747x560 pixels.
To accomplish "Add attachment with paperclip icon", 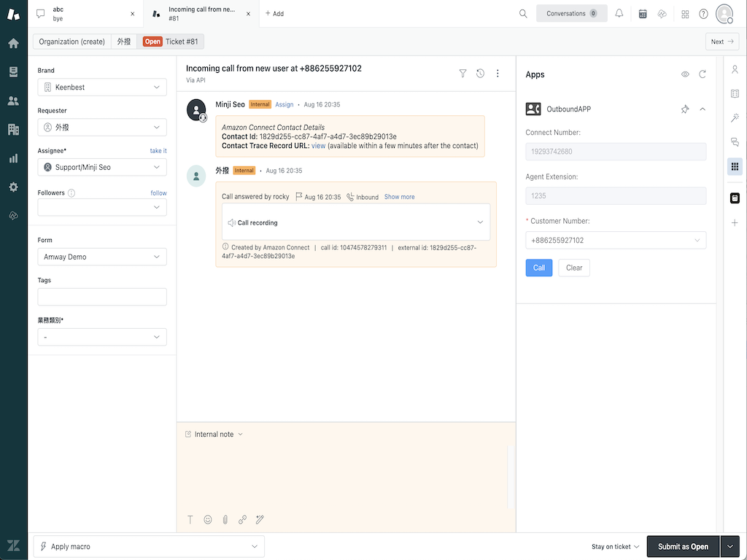I will click(225, 519).
